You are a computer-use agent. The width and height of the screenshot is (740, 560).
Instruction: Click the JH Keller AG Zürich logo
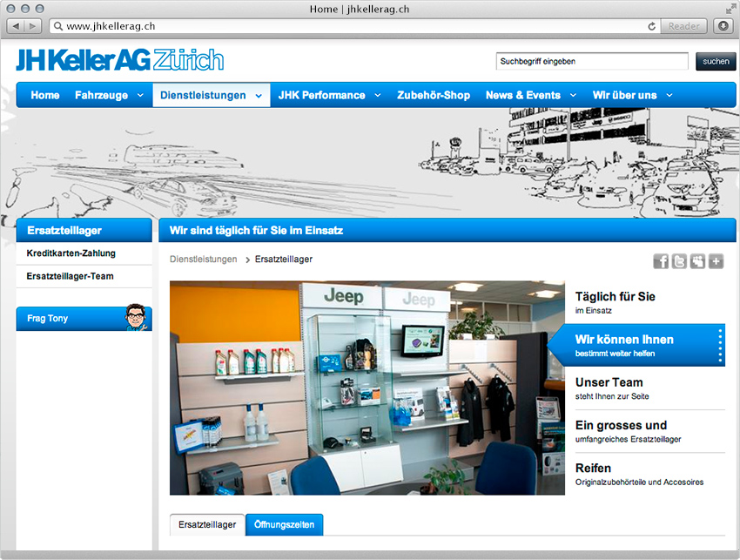coord(120,60)
